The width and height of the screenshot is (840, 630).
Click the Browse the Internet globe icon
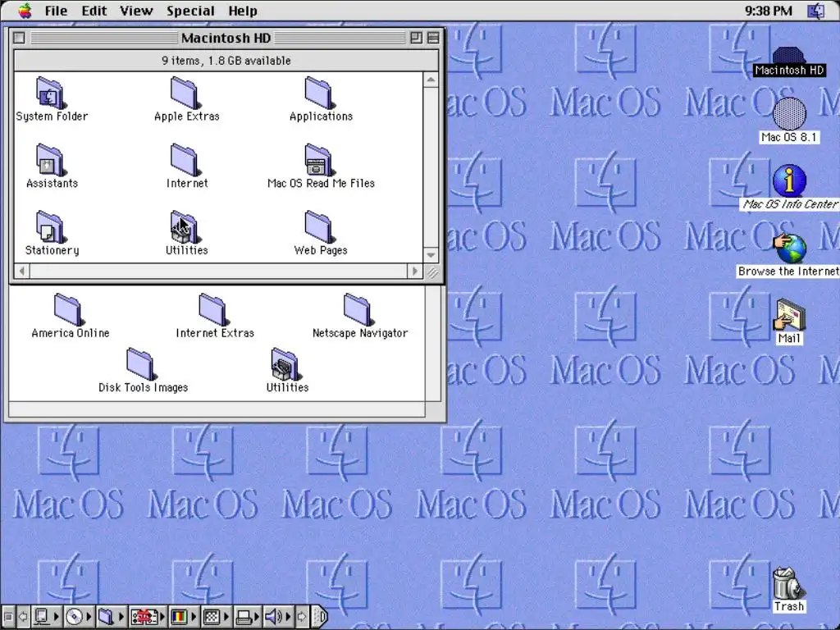click(789, 248)
